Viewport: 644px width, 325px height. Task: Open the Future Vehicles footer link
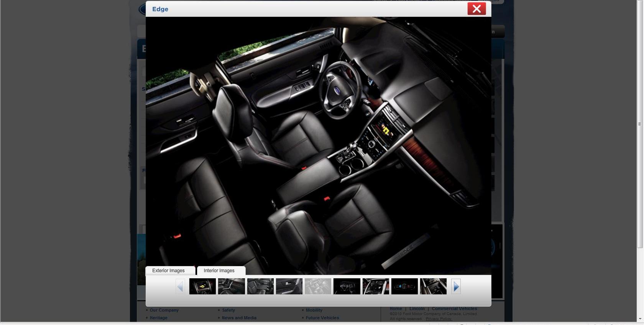point(322,318)
